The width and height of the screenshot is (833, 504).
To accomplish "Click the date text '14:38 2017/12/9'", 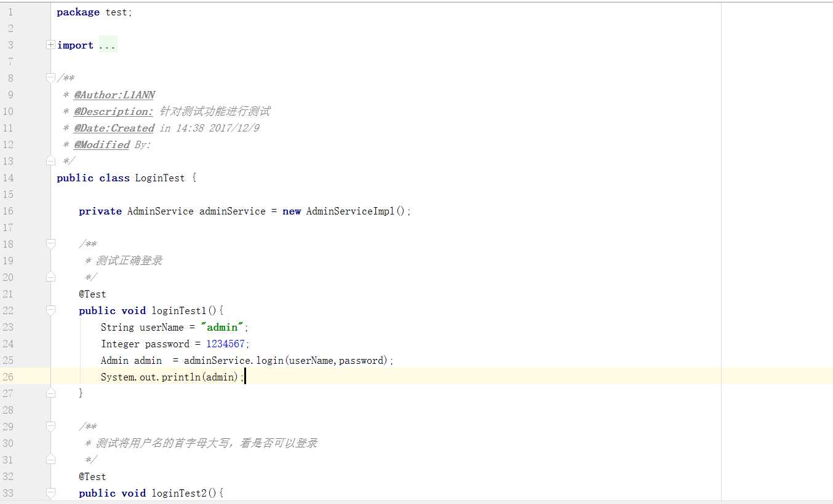I will pyautogui.click(x=217, y=128).
